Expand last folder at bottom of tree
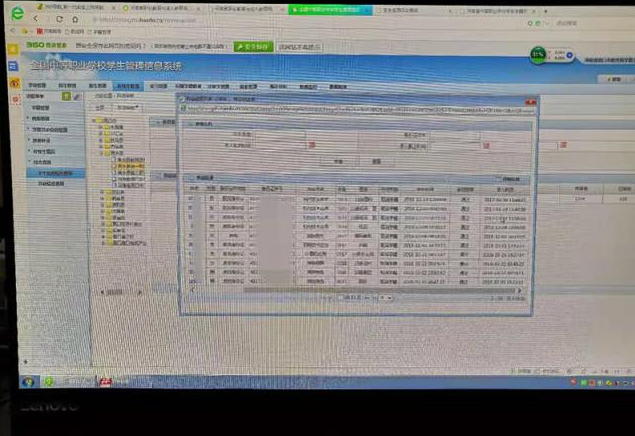This screenshot has width=635, height=436. pos(103,243)
